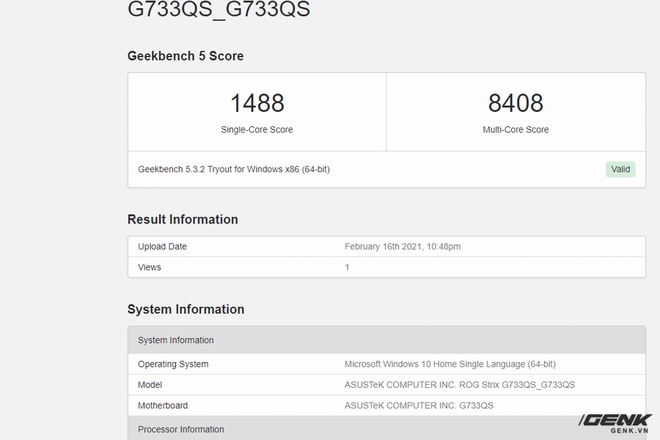Click the Views row label

pos(149,267)
